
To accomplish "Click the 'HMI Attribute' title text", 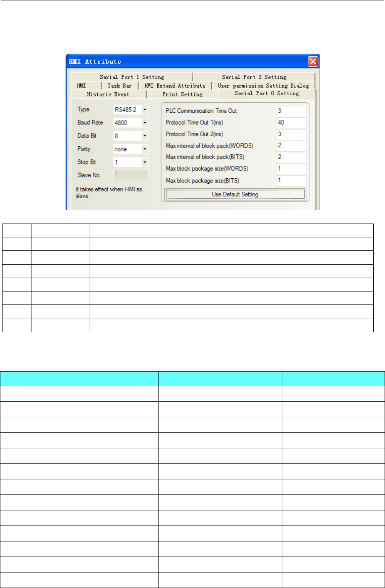I will 95,62.
